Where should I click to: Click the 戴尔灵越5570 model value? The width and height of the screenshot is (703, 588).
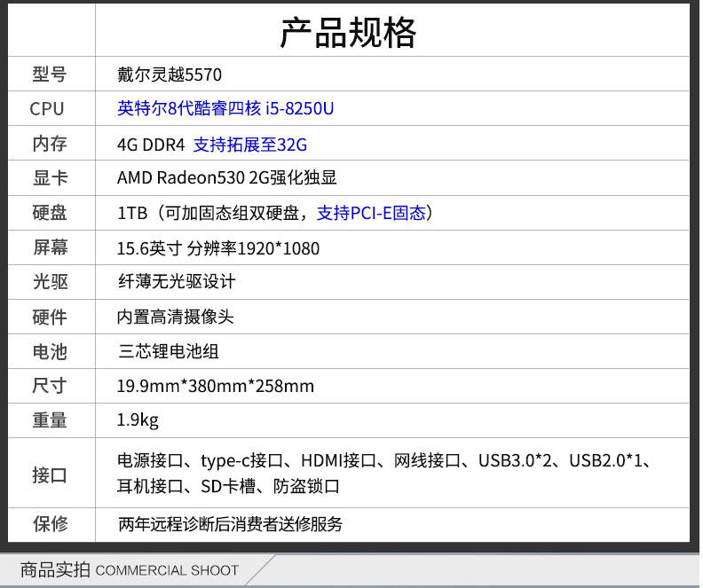click(170, 74)
